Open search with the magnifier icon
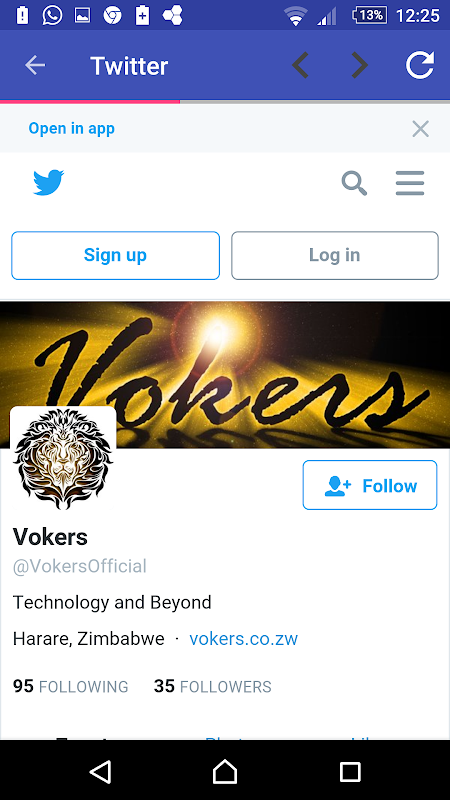 pyautogui.click(x=354, y=183)
